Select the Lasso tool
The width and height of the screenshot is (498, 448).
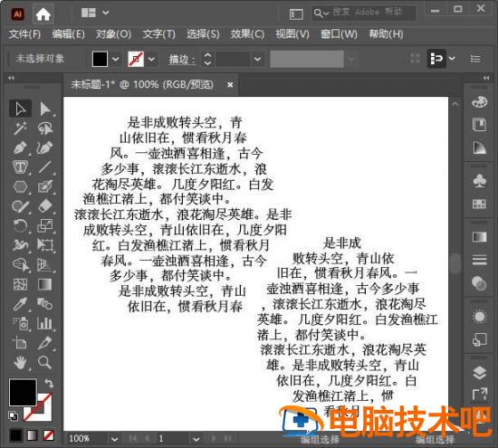(x=45, y=129)
